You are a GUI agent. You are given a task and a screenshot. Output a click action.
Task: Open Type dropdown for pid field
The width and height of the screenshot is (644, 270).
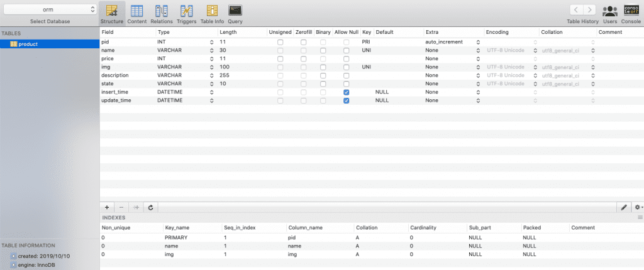coord(211,42)
